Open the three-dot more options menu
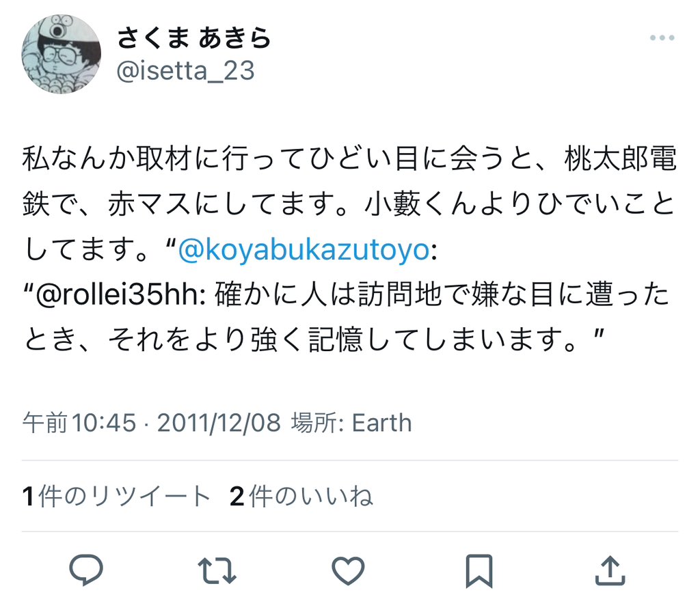This screenshot has width=700, height=612. [662, 38]
